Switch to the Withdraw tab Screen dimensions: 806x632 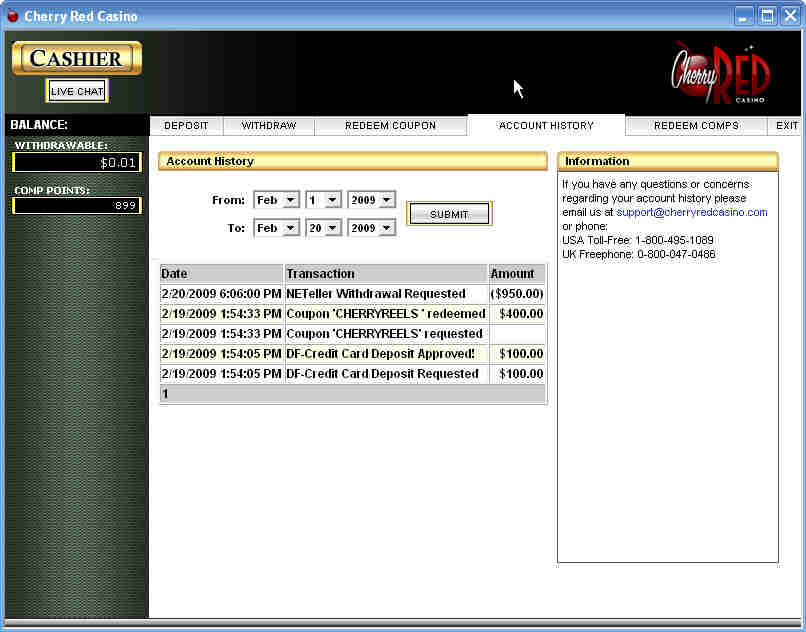click(269, 125)
